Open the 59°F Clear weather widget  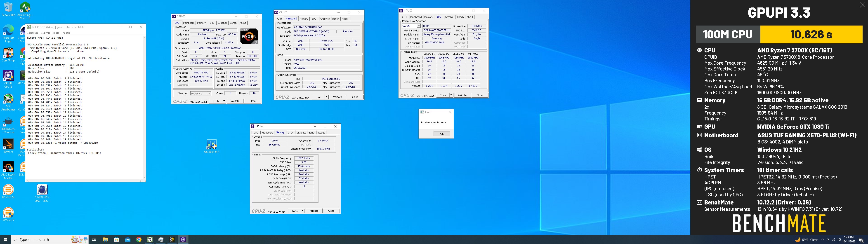(807, 240)
